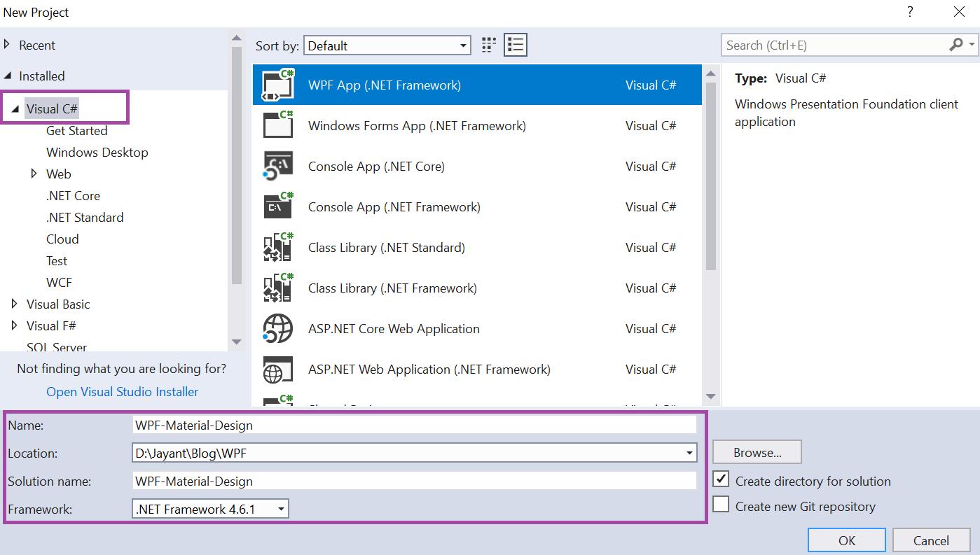The width and height of the screenshot is (980, 555).
Task: Click the Browse... button
Action: 757,453
